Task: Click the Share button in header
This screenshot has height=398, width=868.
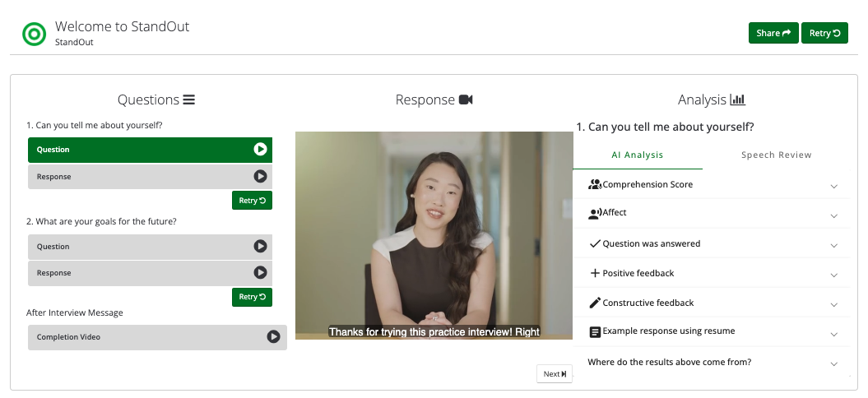Action: coord(773,33)
